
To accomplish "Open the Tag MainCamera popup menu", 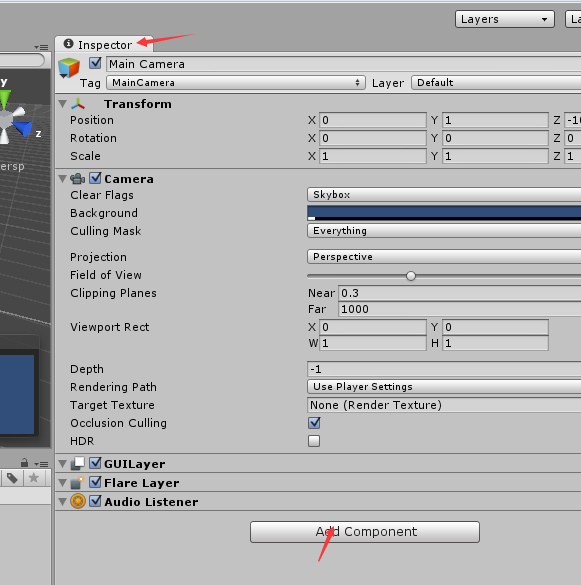I will click(x=236, y=82).
